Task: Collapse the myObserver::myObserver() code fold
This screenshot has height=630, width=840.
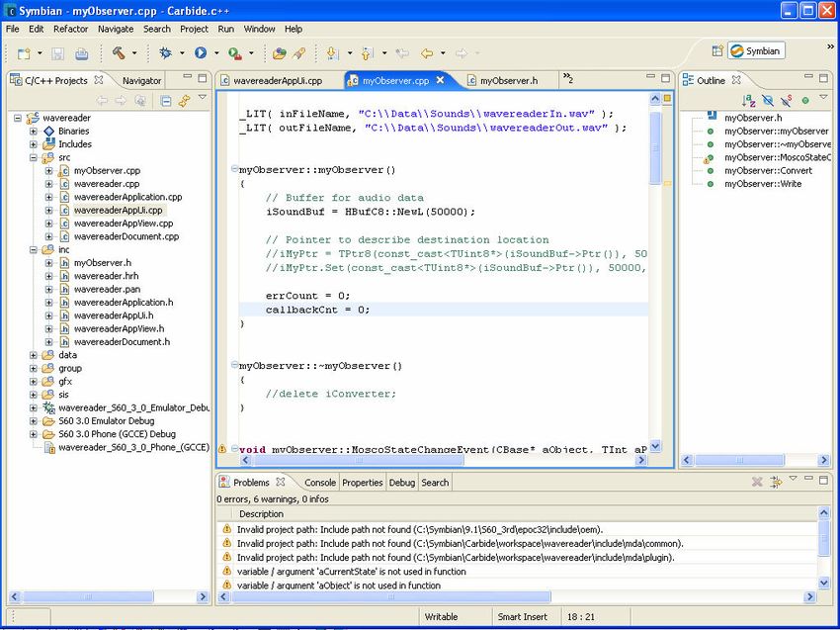Action: click(x=234, y=169)
